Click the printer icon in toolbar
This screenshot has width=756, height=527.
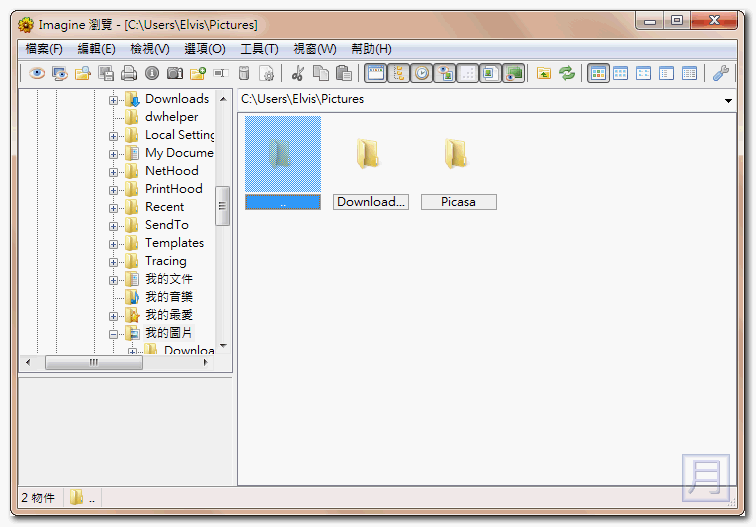pos(129,73)
